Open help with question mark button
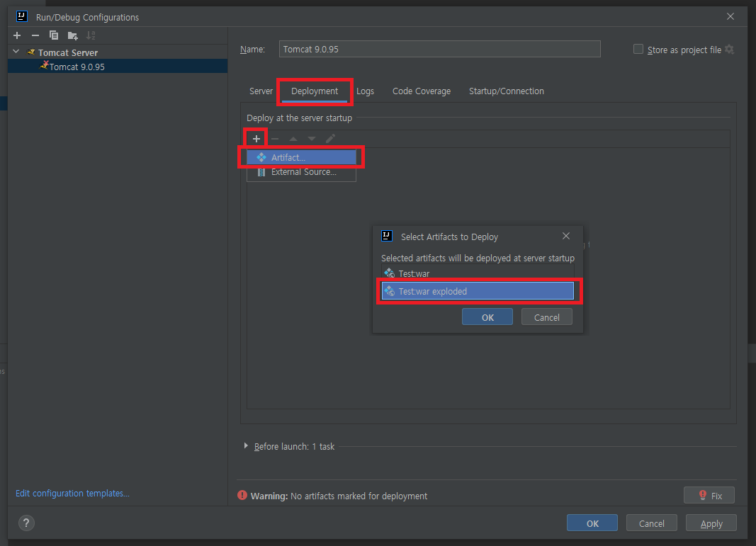 click(x=26, y=523)
